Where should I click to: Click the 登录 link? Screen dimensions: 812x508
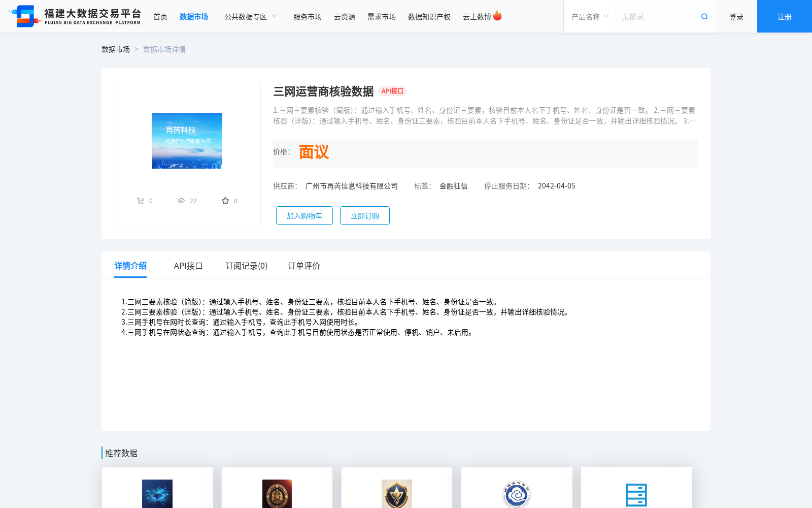pyautogui.click(x=736, y=17)
